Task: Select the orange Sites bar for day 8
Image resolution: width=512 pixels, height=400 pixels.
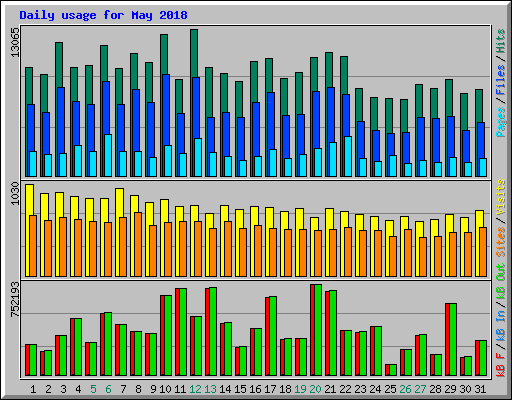Action: click(138, 244)
